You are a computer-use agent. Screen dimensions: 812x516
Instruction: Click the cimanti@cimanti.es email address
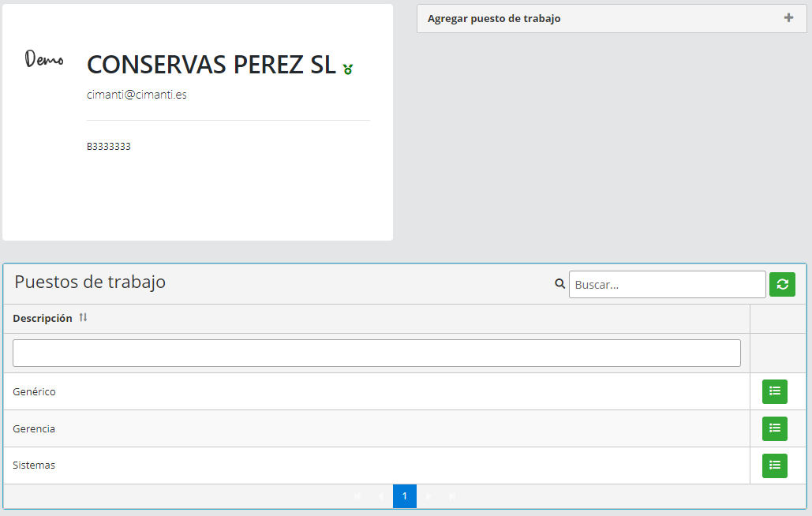click(137, 95)
